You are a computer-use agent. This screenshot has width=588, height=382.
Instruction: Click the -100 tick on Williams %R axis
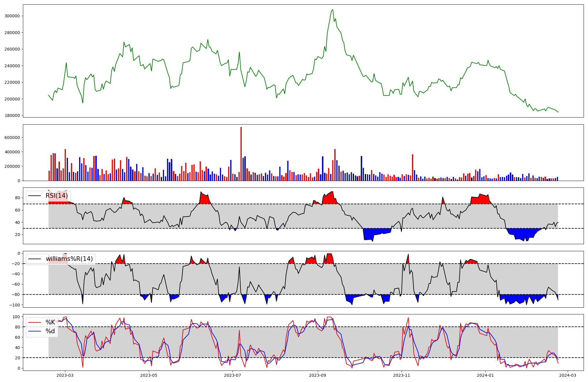[x=14, y=305]
